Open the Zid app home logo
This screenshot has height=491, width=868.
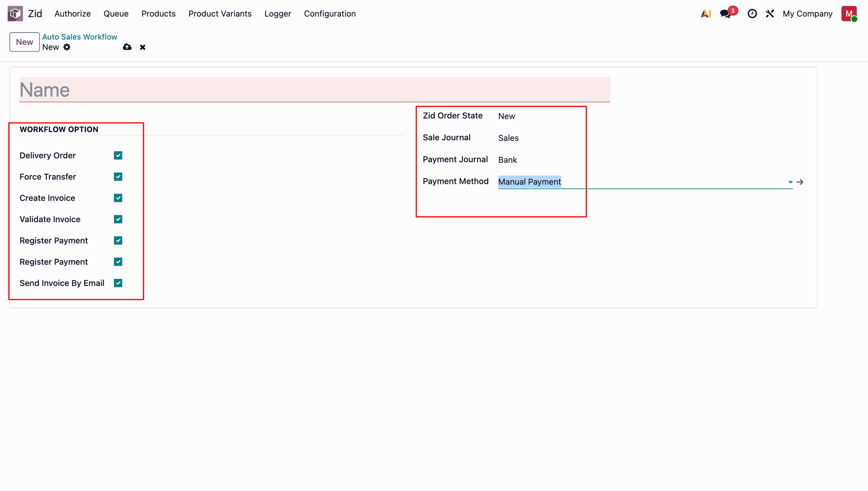click(15, 14)
